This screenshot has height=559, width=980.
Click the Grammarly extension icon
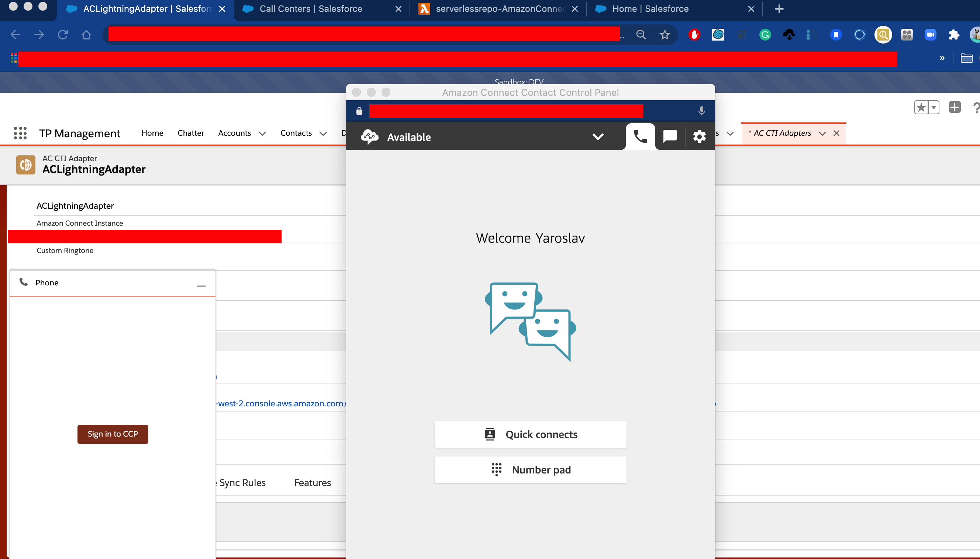coord(765,35)
